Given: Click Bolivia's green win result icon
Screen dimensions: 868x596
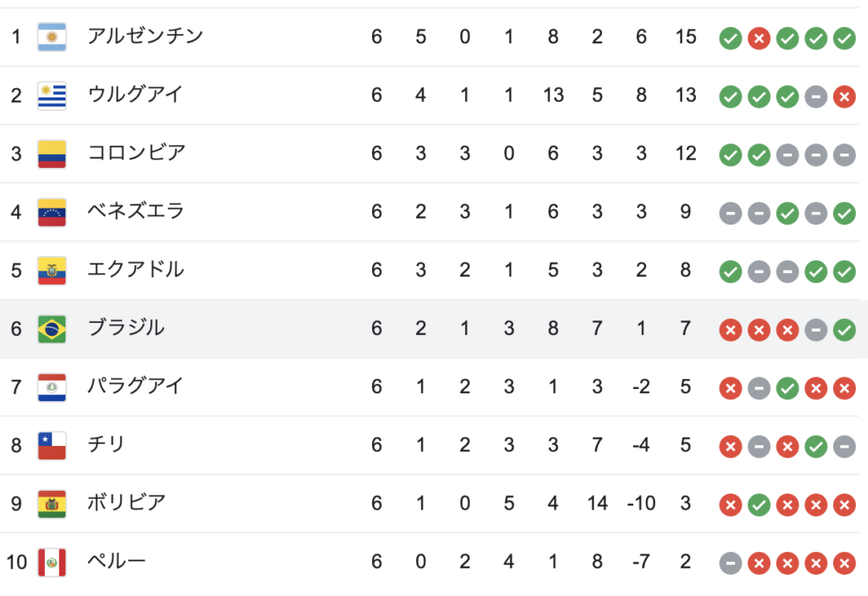Looking at the screenshot, I should click(759, 505).
